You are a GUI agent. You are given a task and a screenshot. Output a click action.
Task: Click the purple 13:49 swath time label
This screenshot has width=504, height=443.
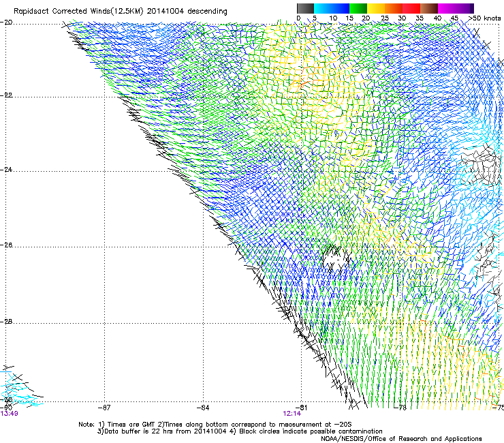click(9, 414)
